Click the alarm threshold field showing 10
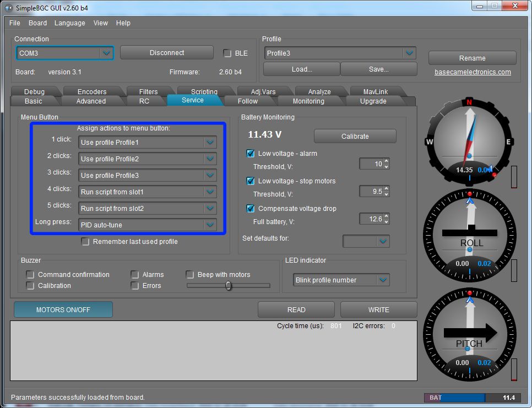Viewport: 532px width, 408px height. pos(372,164)
